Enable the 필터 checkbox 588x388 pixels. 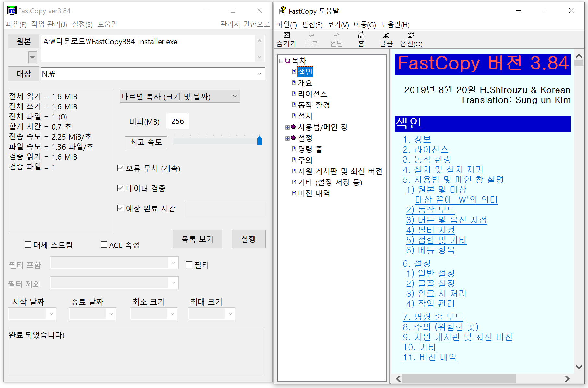coord(189,265)
